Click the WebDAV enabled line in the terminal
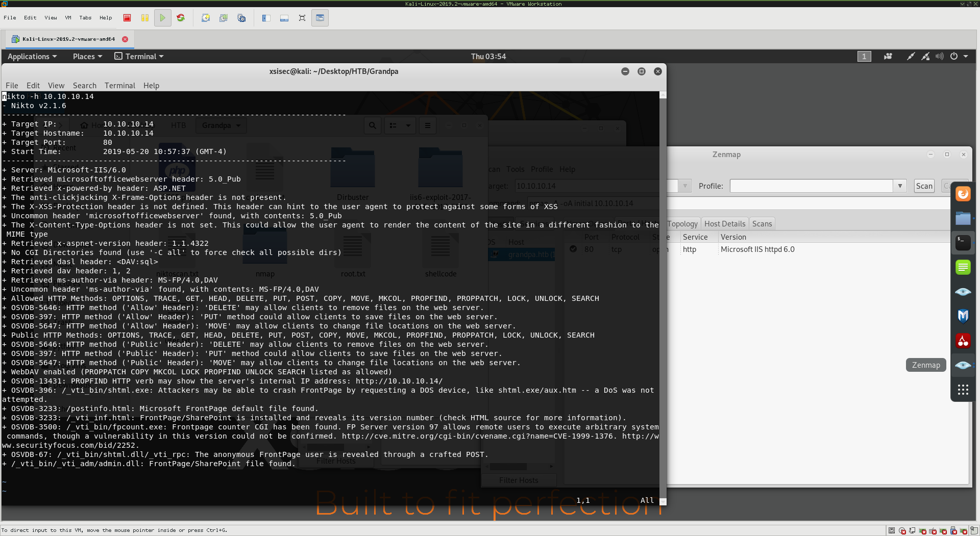The image size is (980, 536). (197, 372)
